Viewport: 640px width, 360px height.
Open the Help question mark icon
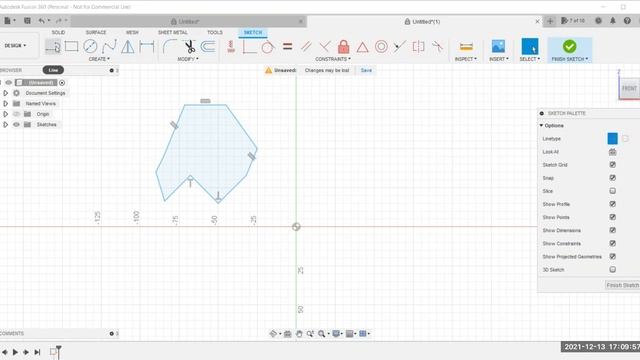pyautogui.click(x=627, y=21)
